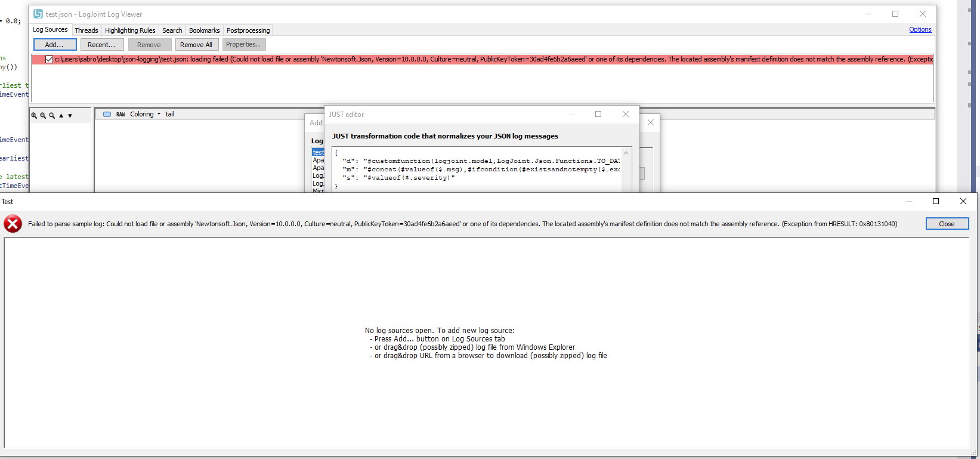Maximize the LogJoint main window
Image resolution: width=980 pixels, height=459 pixels.
895,14
